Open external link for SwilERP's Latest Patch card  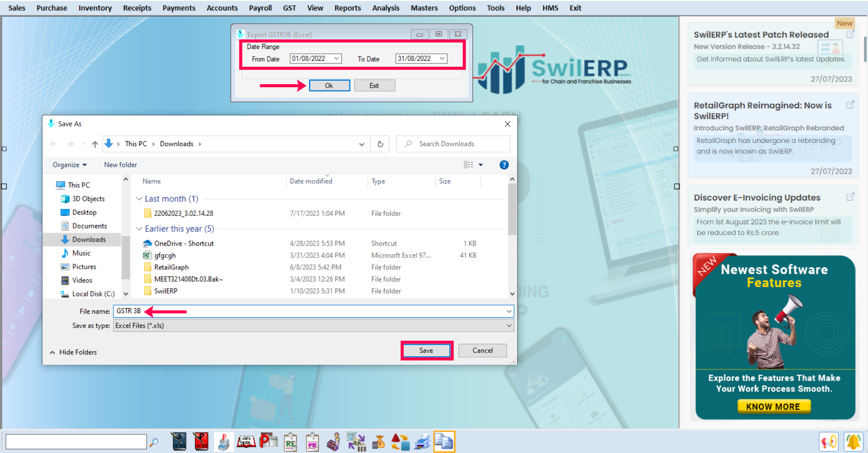pos(850,34)
